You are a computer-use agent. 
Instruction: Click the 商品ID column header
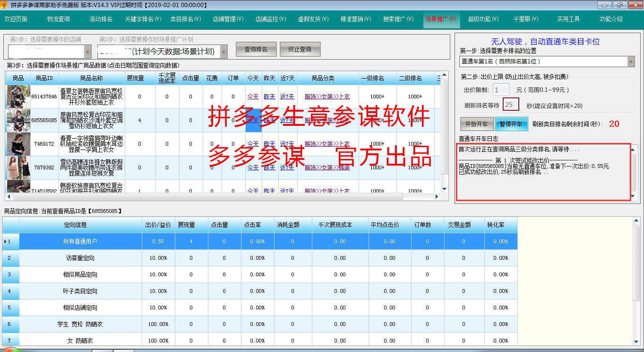[44, 78]
